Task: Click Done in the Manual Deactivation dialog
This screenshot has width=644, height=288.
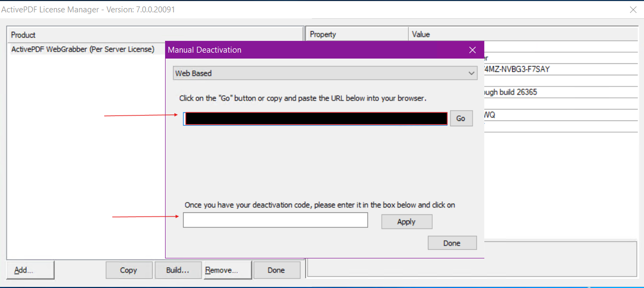Action: 452,243
